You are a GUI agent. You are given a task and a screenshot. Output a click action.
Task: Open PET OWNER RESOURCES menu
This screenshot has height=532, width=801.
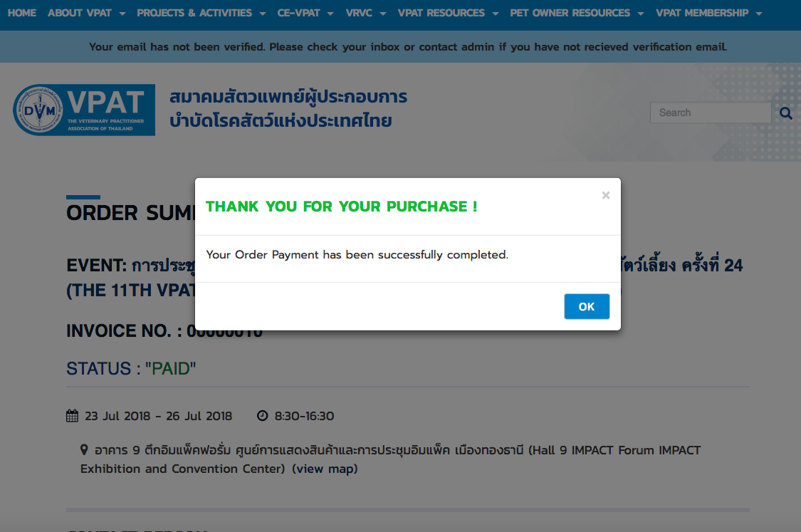click(x=577, y=13)
